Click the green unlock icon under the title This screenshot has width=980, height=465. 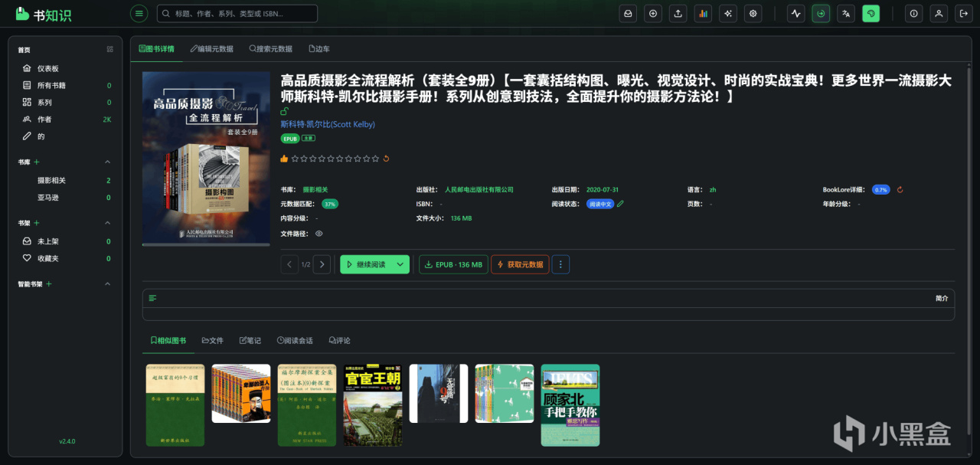click(x=285, y=112)
